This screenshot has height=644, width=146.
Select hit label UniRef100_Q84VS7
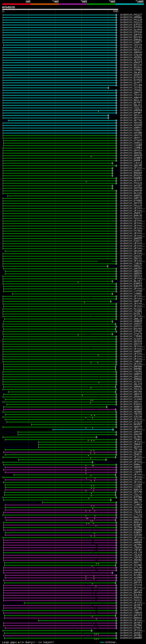click(131, 138)
